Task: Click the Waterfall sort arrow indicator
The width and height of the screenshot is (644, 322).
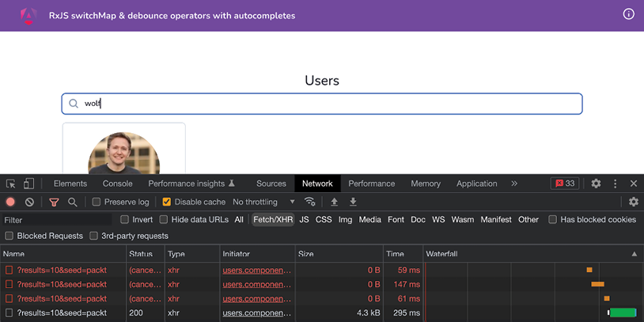Action: tap(635, 254)
